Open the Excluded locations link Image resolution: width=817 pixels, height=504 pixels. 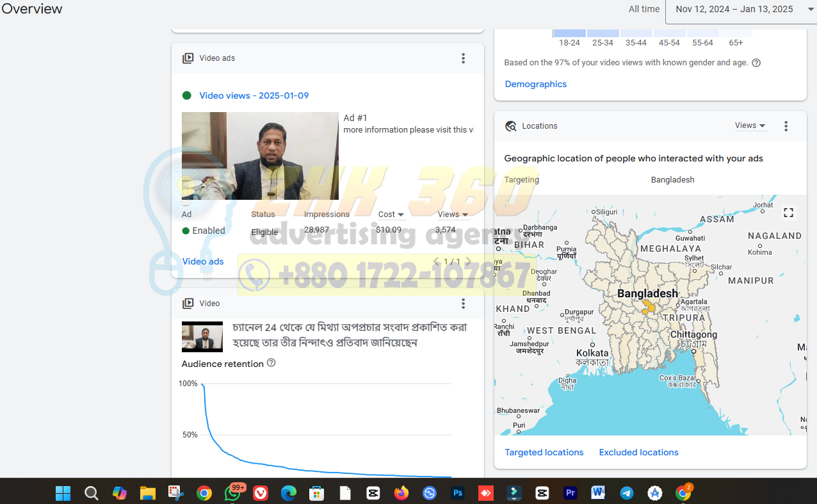coord(639,452)
